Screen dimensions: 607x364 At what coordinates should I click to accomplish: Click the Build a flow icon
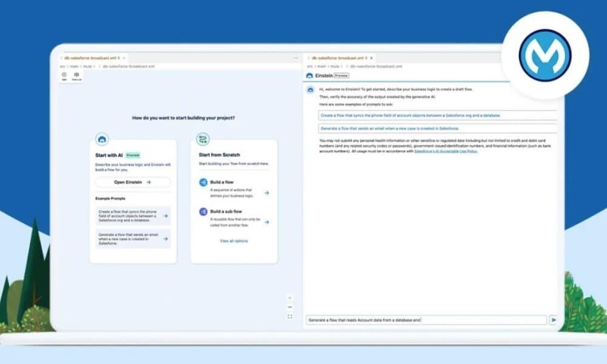[x=203, y=182]
